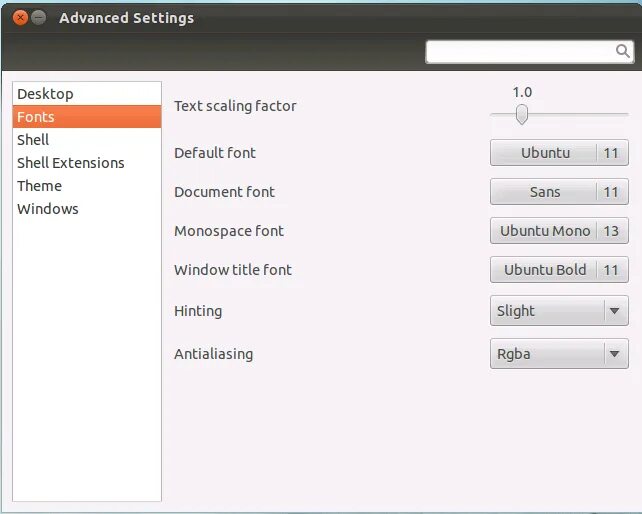
Task: Click the 'Hinting' label
Action: coord(198,311)
